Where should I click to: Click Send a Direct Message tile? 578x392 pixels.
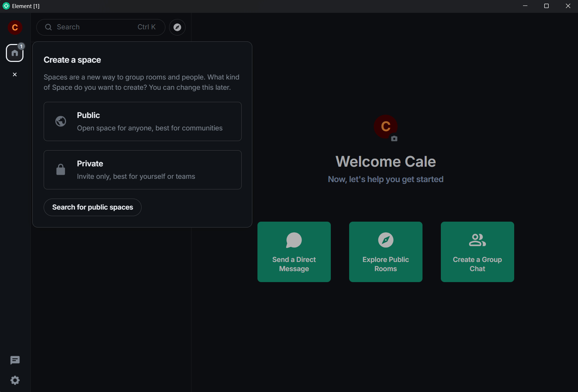[294, 252]
